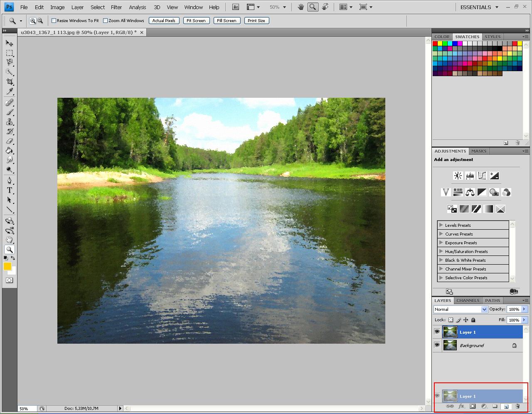Screen dimensions: 532x414
Task: Click the Print Size button
Action: pyautogui.click(x=256, y=20)
